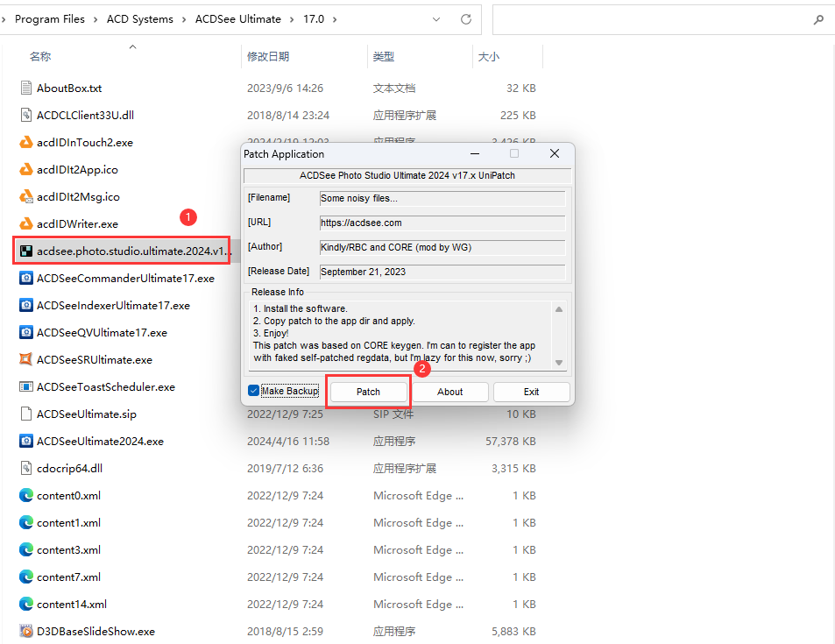Click the Release Date field
Viewport: 835px width, 644px height.
tap(442, 272)
